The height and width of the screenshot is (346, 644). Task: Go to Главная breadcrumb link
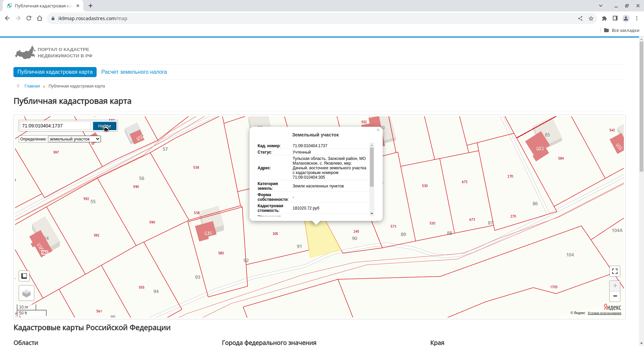[x=32, y=86]
